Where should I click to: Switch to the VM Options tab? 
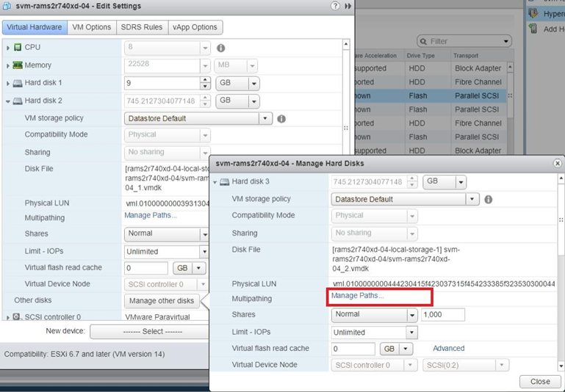[92, 27]
